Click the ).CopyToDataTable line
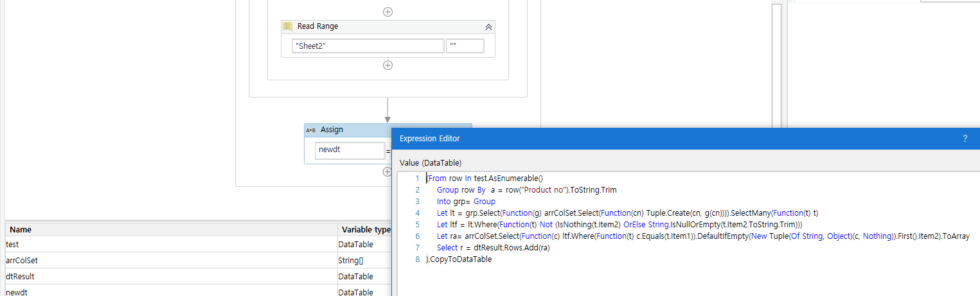980x296 pixels. (459, 259)
